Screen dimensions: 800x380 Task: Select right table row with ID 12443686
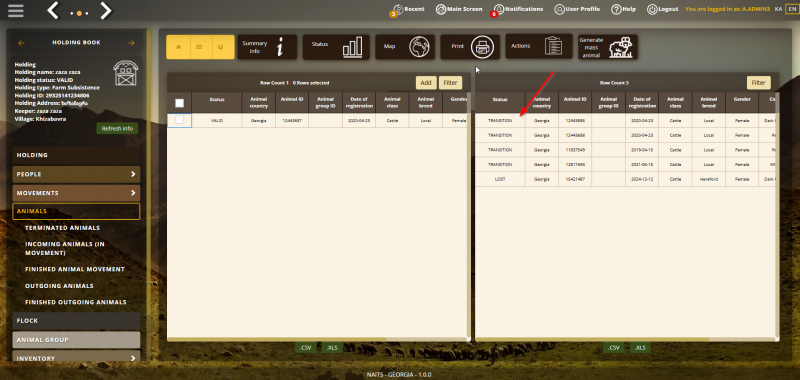coord(625,121)
